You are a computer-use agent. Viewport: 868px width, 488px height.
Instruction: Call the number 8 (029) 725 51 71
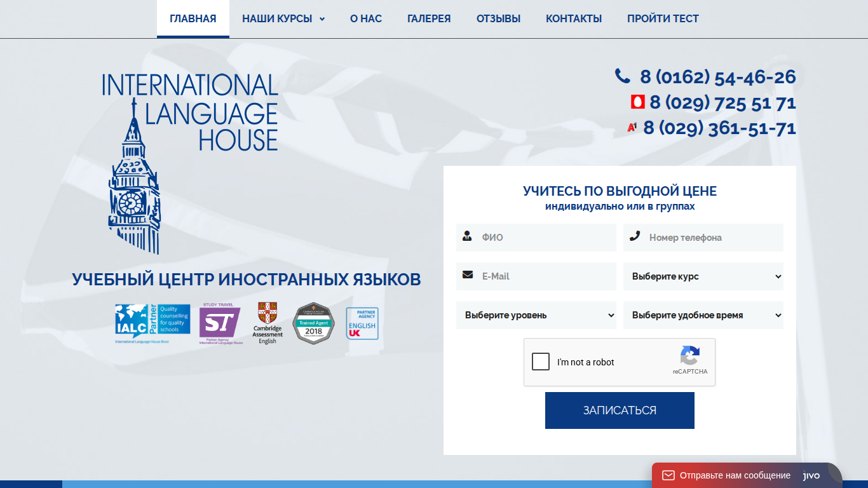click(x=722, y=102)
